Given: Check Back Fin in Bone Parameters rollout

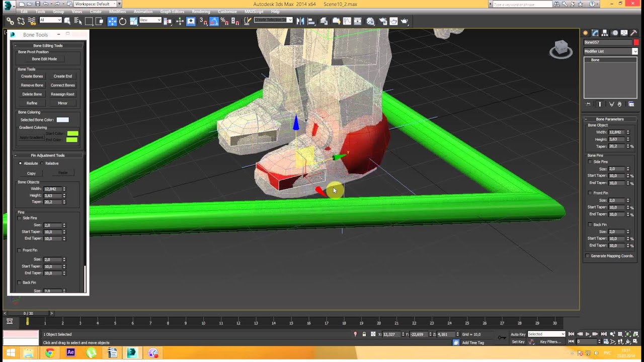Looking at the screenshot, I should 590,225.
